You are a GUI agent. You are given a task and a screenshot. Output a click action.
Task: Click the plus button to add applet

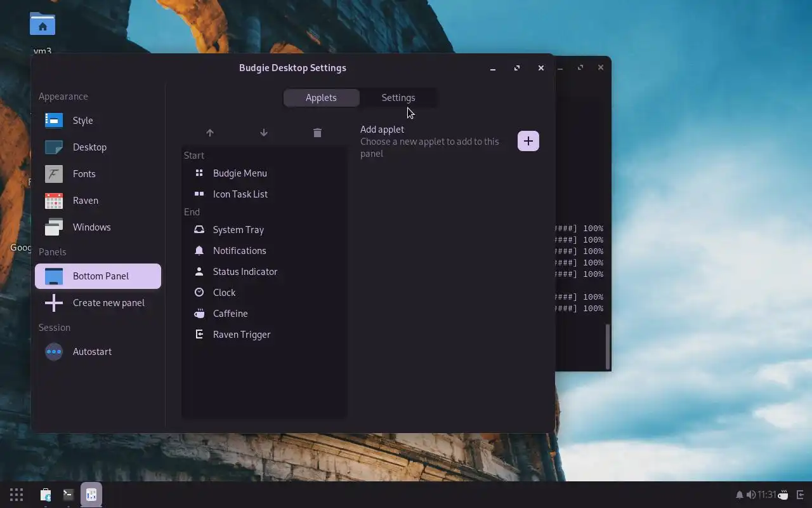tap(528, 141)
